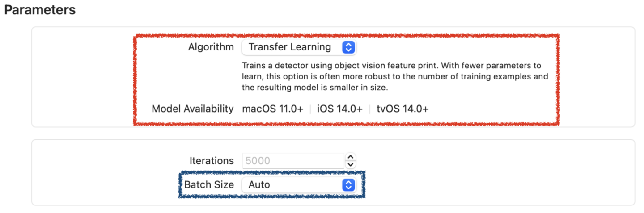Click the Algorithm label
This screenshot has height=213, width=644.
[x=211, y=47]
